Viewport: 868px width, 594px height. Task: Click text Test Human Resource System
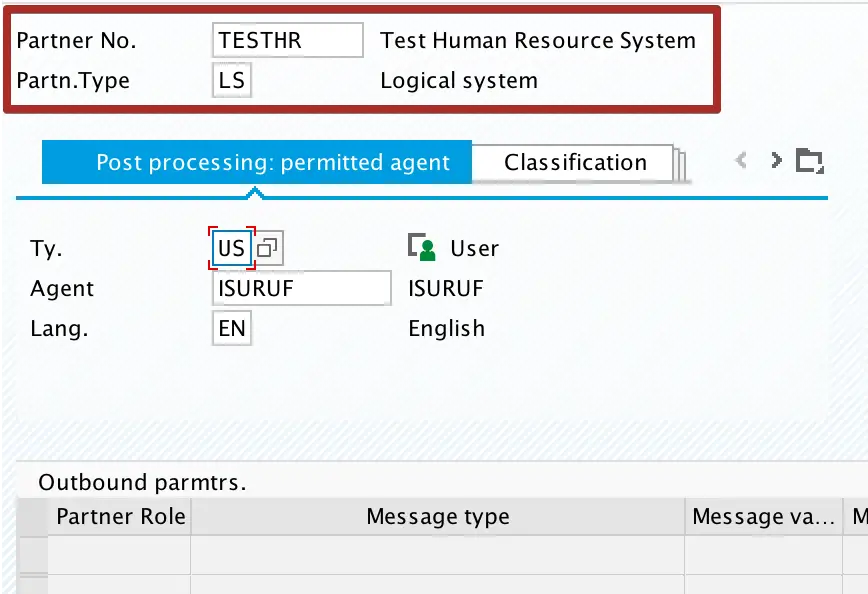point(538,40)
